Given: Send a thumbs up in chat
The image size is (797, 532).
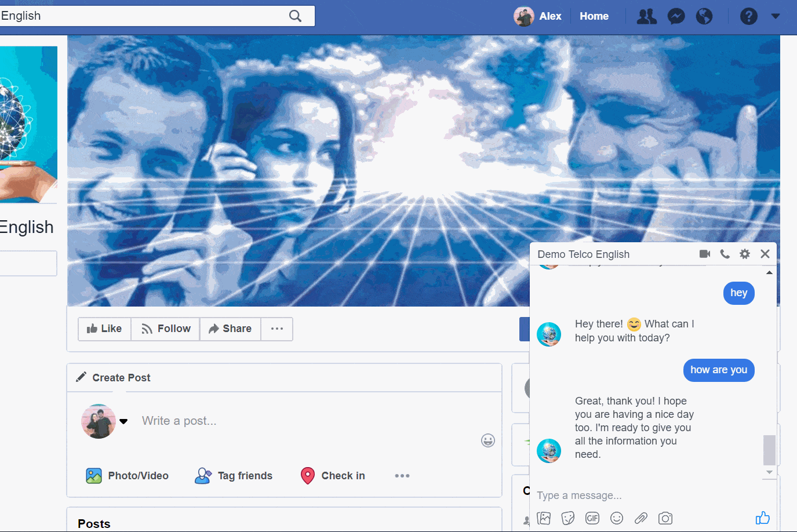Looking at the screenshot, I should point(762,518).
